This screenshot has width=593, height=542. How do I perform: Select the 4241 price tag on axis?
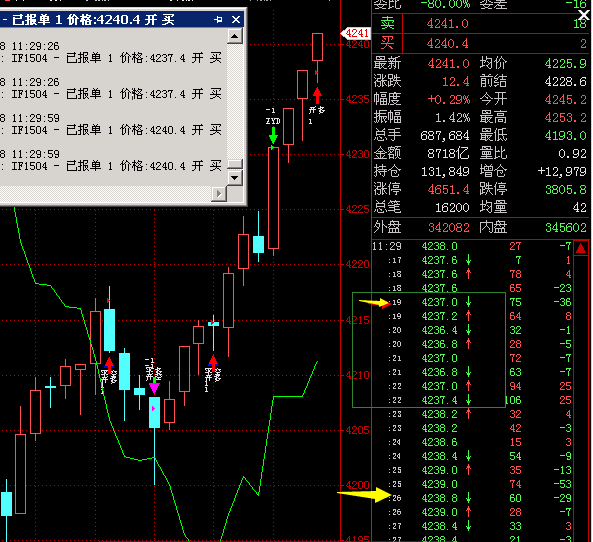tap(355, 34)
